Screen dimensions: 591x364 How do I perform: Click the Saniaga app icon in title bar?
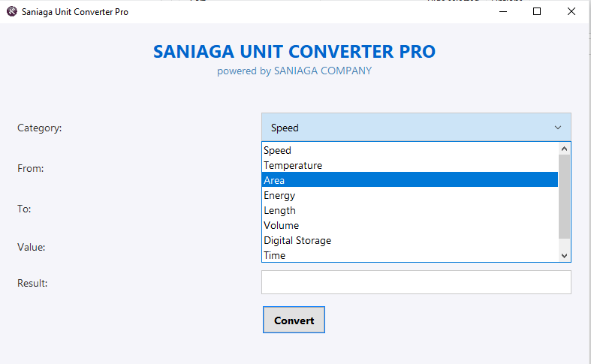[x=12, y=12]
